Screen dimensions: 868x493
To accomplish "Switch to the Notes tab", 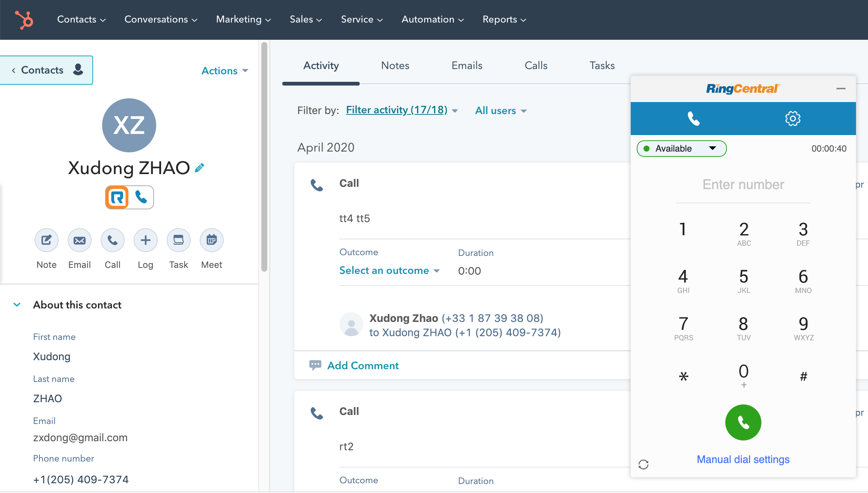I will [x=395, y=66].
